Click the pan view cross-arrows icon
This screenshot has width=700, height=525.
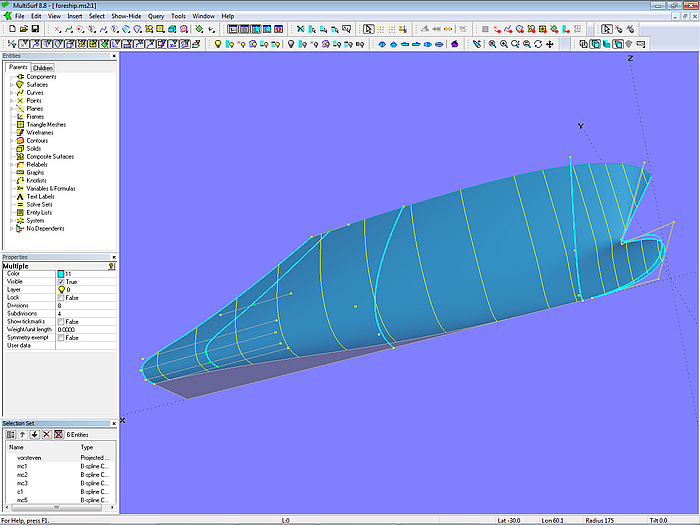550,44
